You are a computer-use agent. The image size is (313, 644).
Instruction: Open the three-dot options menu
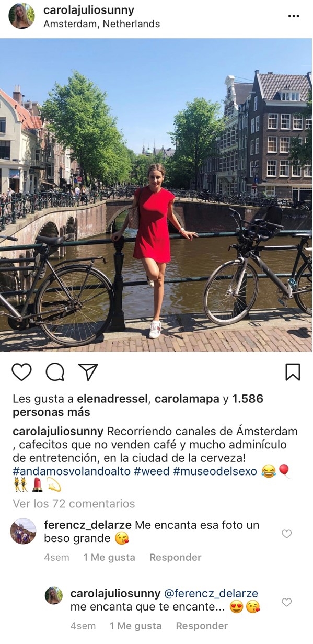pos(294,16)
